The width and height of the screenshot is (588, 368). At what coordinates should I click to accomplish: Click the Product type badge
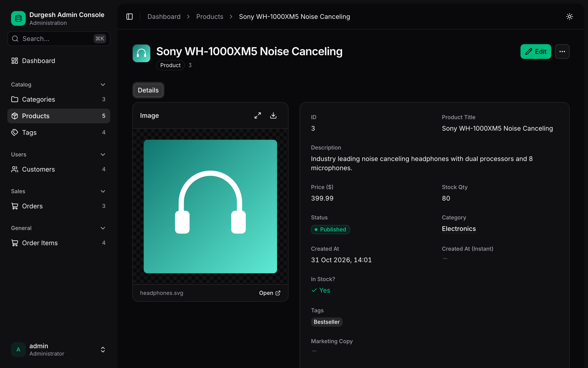click(x=170, y=65)
